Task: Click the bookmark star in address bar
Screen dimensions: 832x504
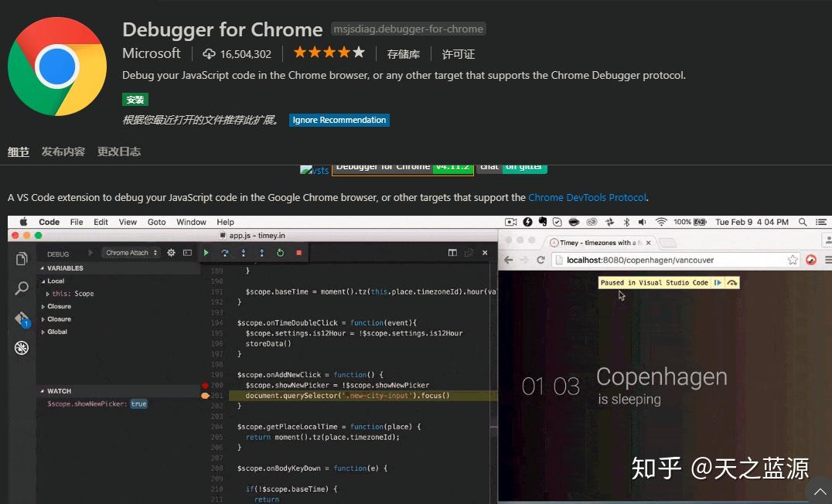Action: click(793, 260)
